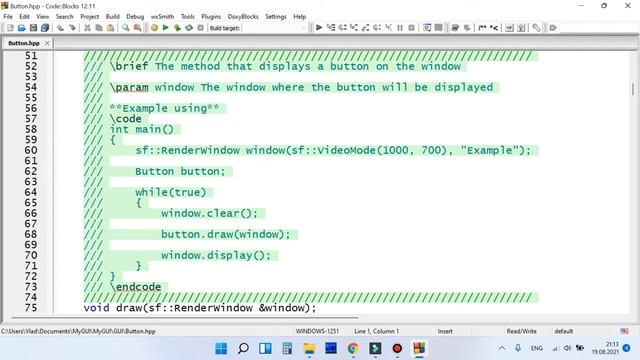Close the Button.hpp tab

pos(47,43)
